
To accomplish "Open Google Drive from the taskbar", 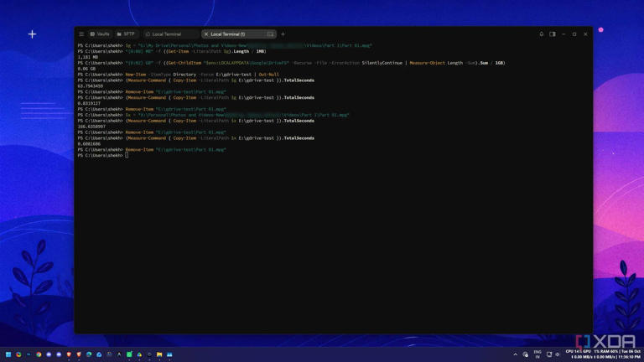I will (140, 354).
